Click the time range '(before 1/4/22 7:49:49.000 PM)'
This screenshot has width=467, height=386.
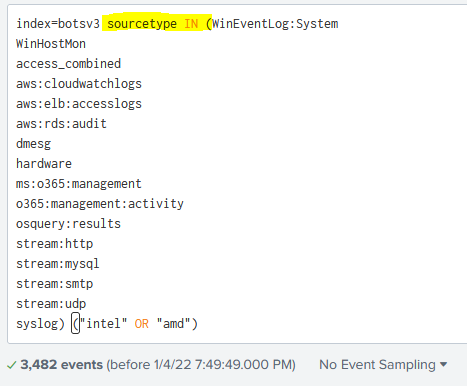coord(201,365)
